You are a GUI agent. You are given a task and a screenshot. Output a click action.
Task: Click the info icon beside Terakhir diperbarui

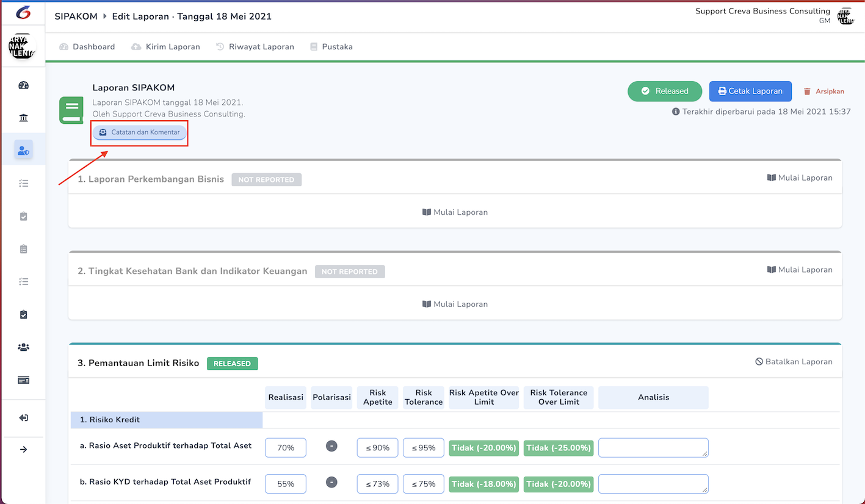coord(676,112)
